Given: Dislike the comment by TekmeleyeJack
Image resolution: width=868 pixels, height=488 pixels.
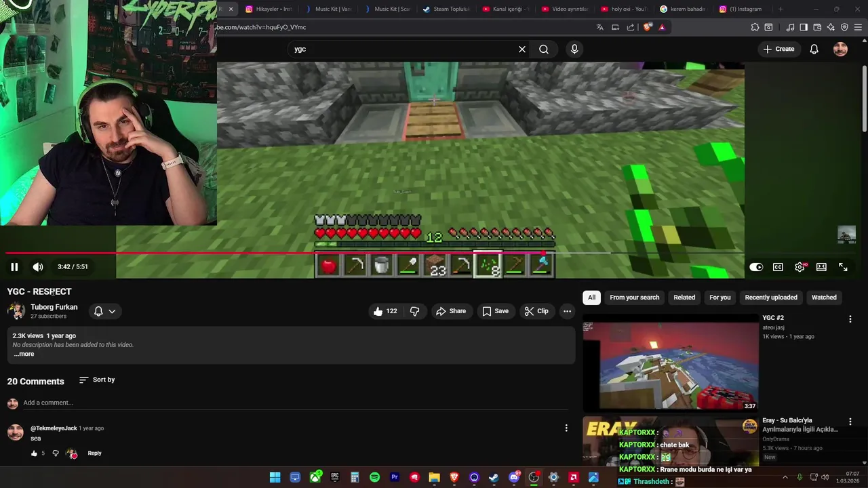Looking at the screenshot, I should pos(56,453).
